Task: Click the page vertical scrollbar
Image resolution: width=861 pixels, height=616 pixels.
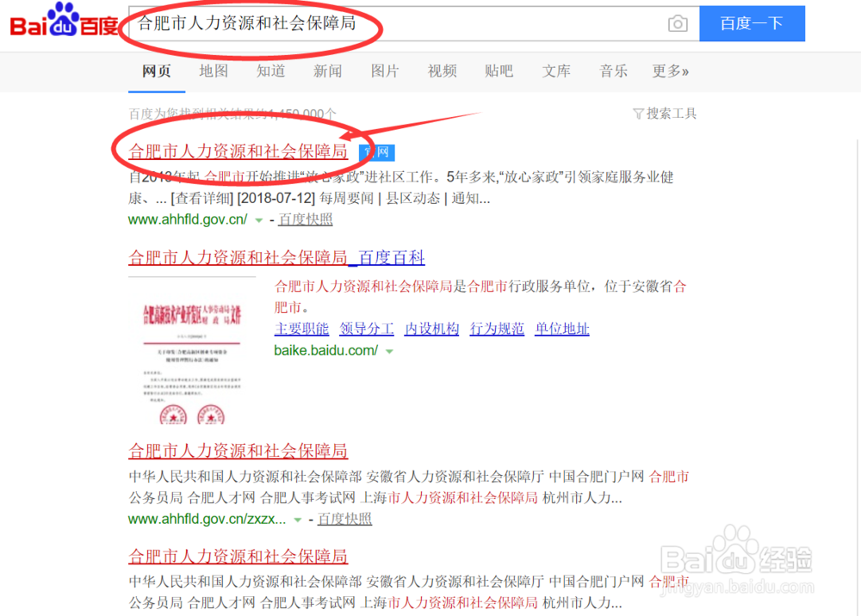Action: (858, 376)
